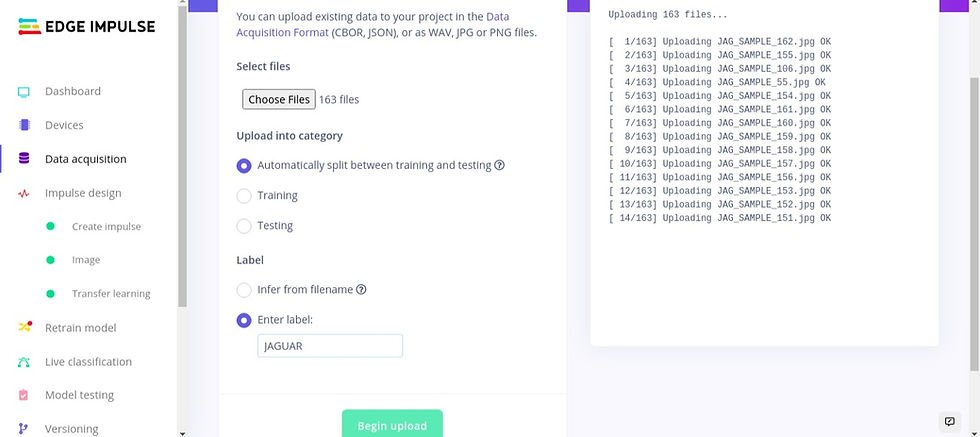Click the Retrain model shuffle icon
This screenshot has width=980, height=437.
(x=24, y=327)
